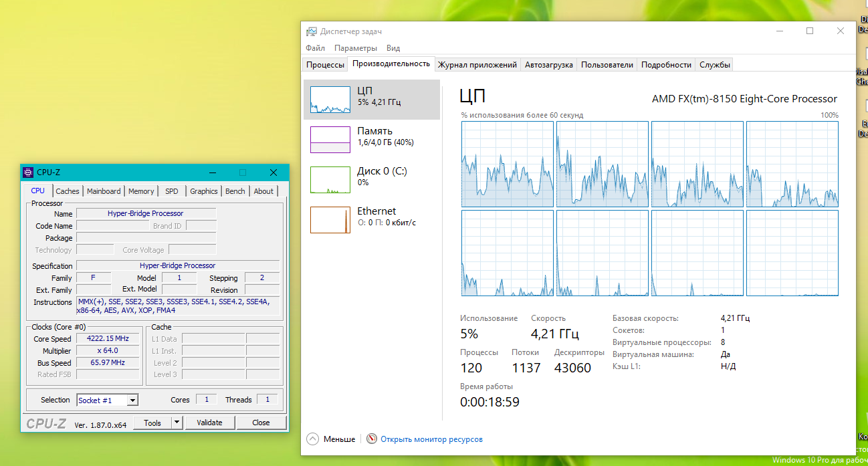This screenshot has width=868, height=466.
Task: Collapse view with Меньше chevron
Action: coord(312,439)
